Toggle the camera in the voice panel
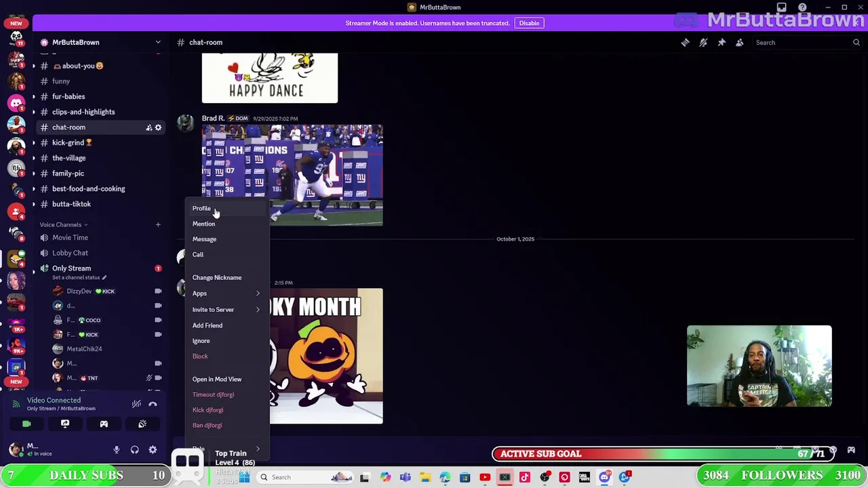The image size is (868, 488). [26, 424]
